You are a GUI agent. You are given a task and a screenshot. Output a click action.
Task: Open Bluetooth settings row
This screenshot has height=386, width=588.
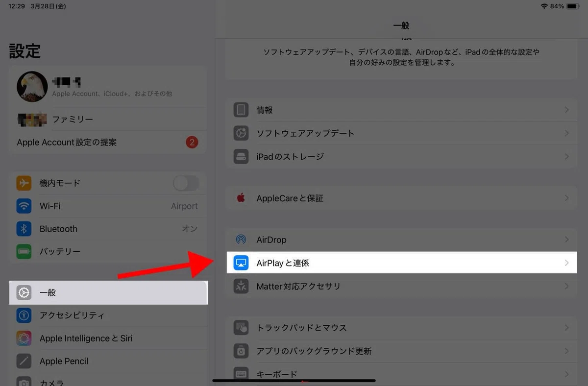click(108, 229)
